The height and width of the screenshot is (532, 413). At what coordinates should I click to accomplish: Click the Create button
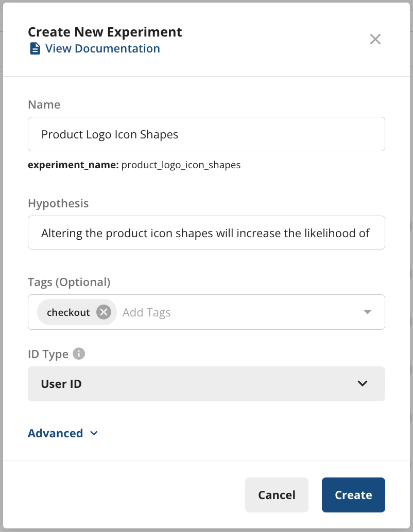(x=353, y=495)
